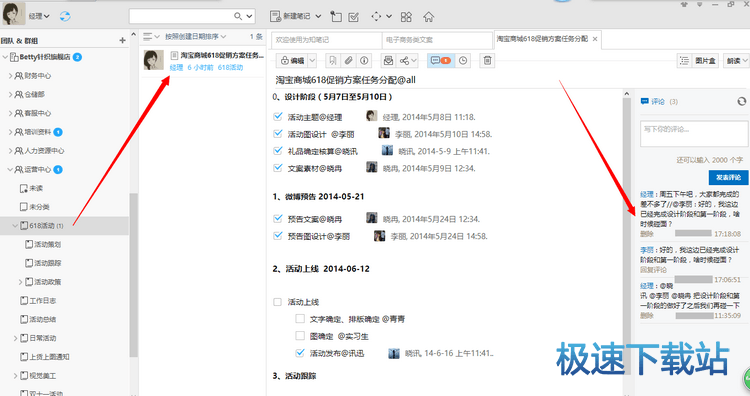
Task: Click the tag bookmark icon in note toolbar
Action: coord(333,61)
